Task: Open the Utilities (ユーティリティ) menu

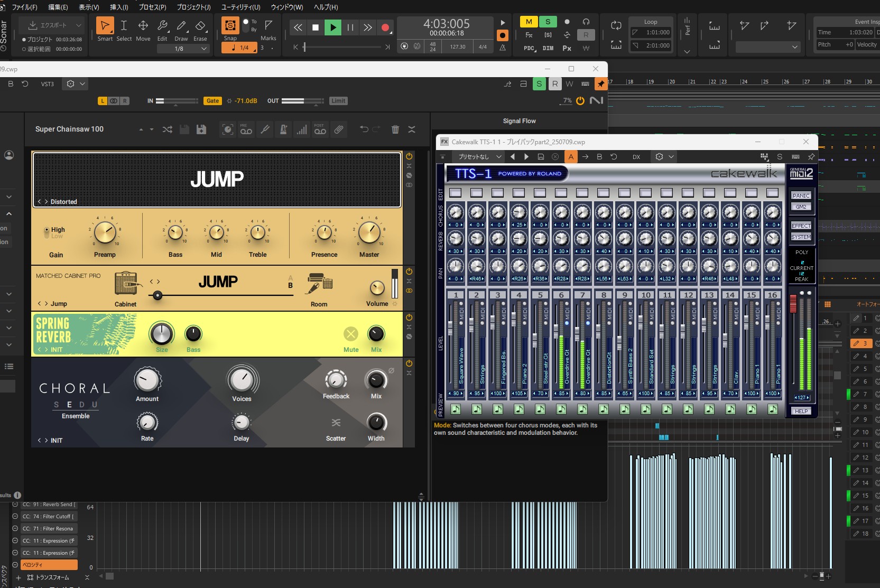Action: (x=240, y=7)
